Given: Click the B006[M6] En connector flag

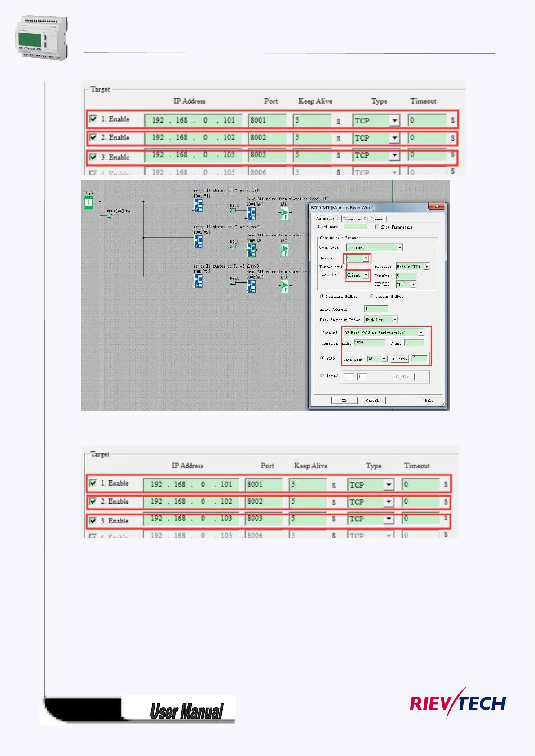Looking at the screenshot, I should click(x=109, y=215).
